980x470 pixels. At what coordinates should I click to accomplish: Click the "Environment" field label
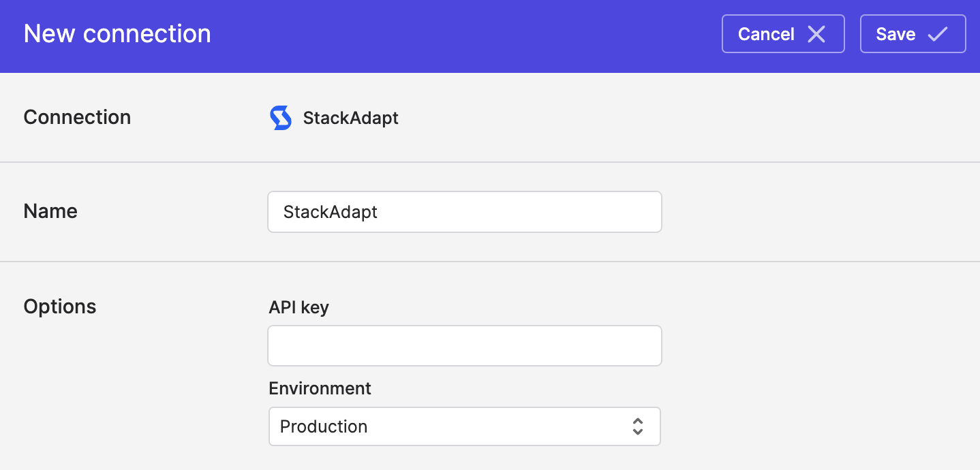point(320,388)
